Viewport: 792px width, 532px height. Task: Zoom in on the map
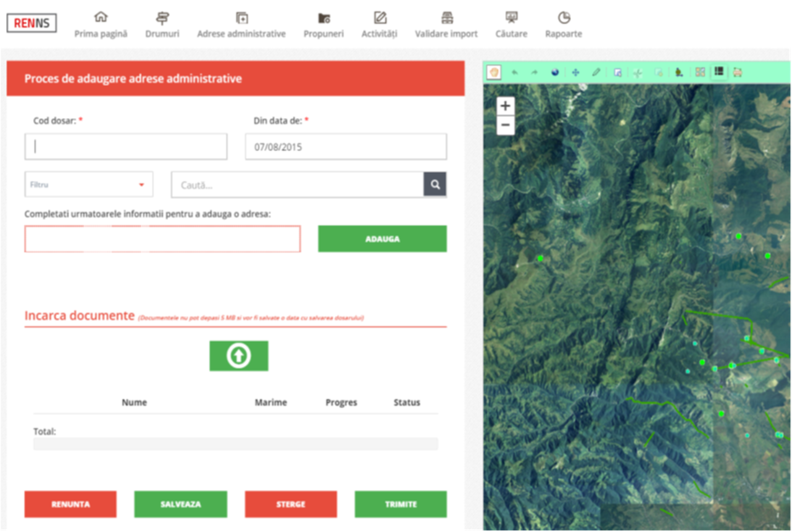(x=505, y=106)
